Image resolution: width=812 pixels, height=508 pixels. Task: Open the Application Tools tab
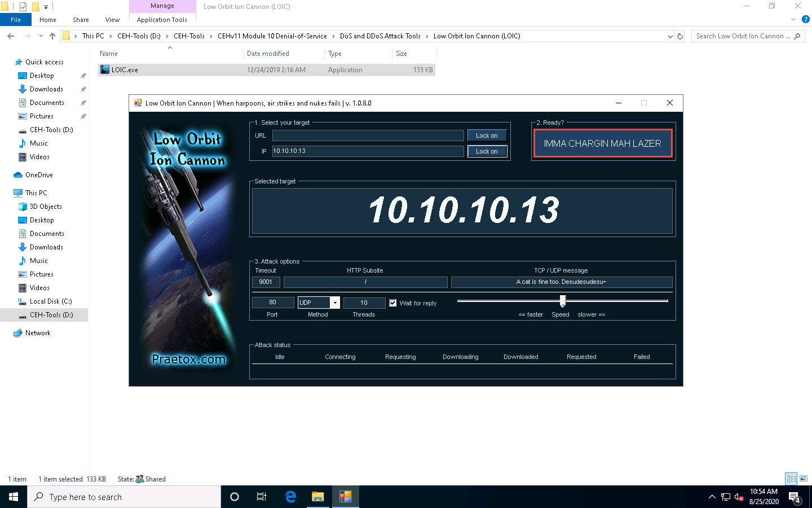[162, 20]
